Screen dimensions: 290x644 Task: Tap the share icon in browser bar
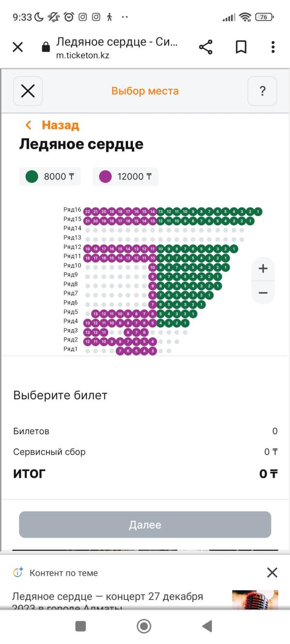[206, 47]
